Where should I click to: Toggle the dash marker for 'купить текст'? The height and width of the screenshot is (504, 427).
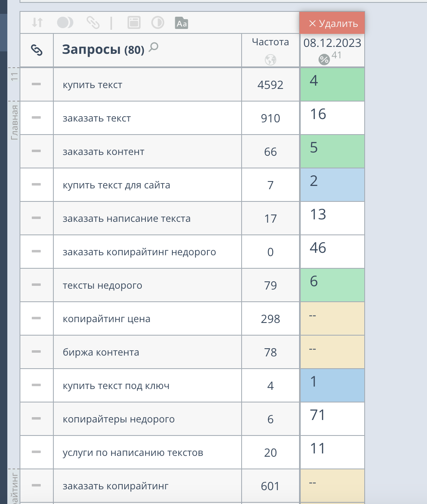pos(36,84)
